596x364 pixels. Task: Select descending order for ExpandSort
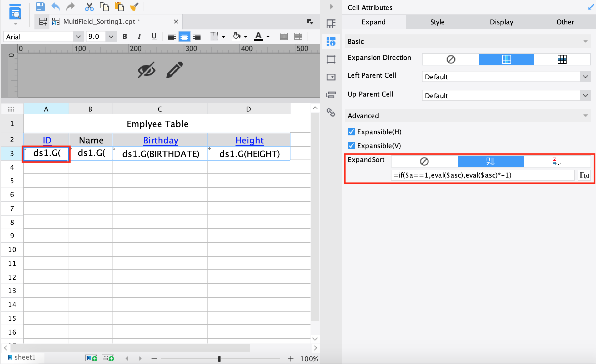557,161
